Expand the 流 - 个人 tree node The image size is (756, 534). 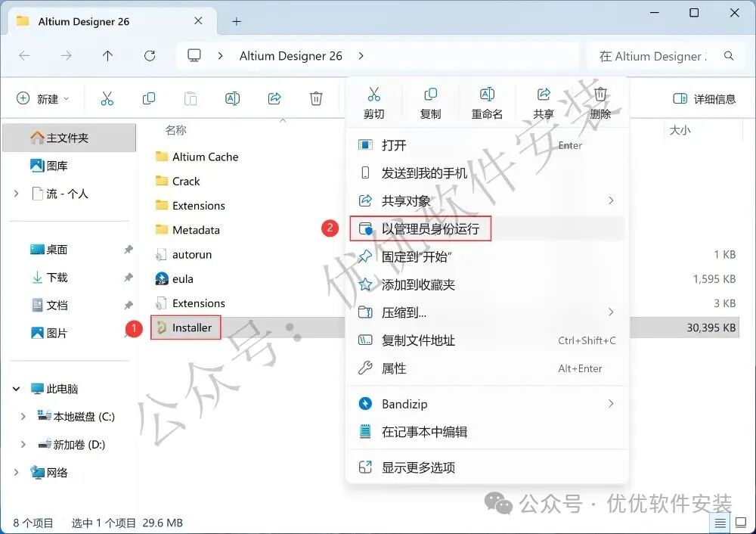(x=17, y=194)
